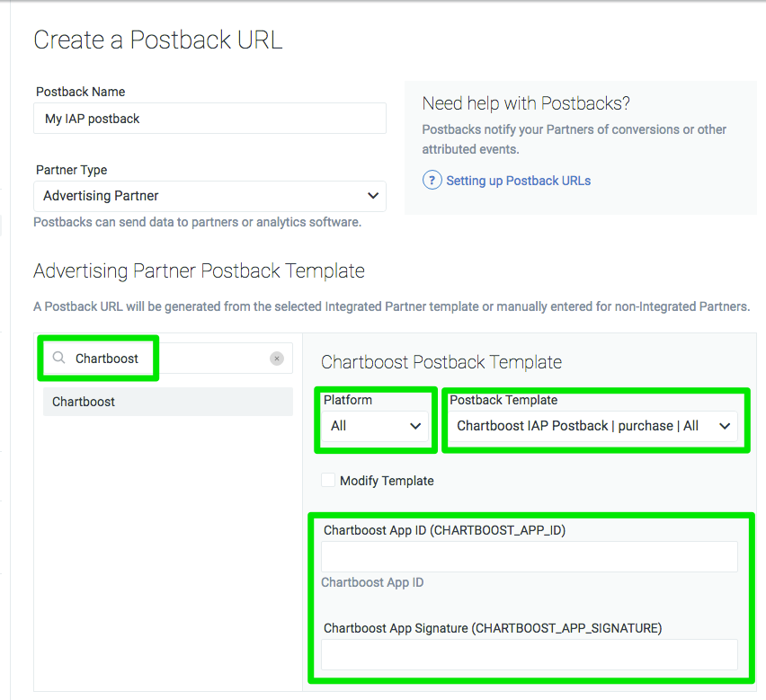Focus the Postback Name input field
The height and width of the screenshot is (700, 766).
[x=210, y=118]
